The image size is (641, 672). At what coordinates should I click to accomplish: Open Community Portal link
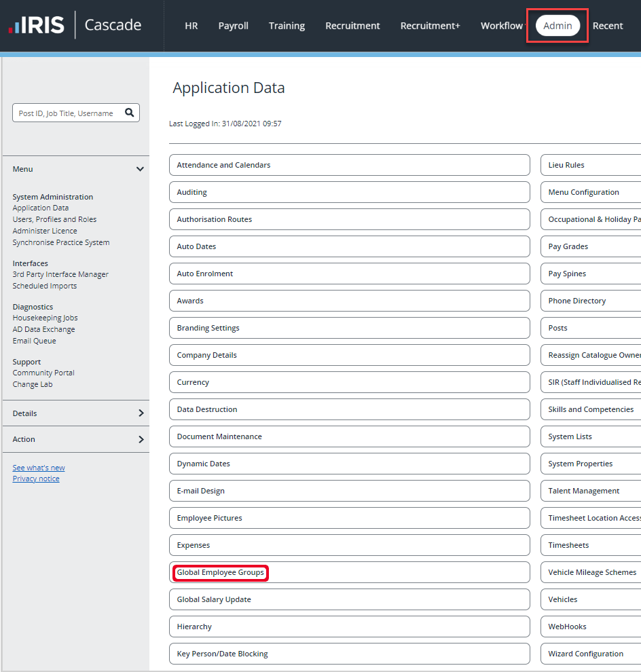click(x=43, y=373)
